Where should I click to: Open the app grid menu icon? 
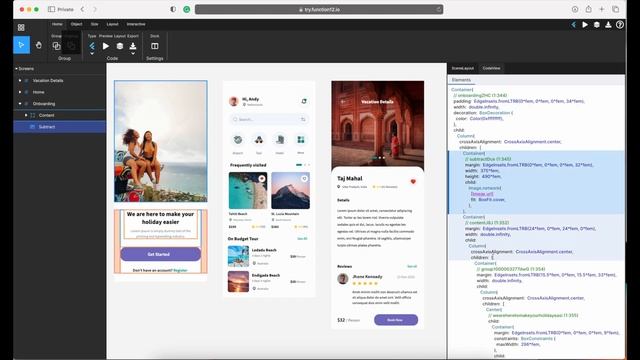21,27
